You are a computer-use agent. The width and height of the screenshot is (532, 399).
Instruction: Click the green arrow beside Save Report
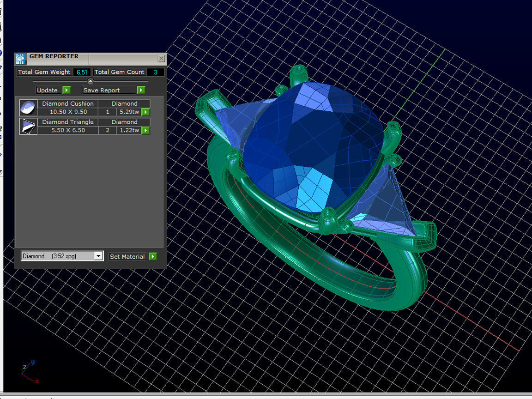(x=141, y=90)
